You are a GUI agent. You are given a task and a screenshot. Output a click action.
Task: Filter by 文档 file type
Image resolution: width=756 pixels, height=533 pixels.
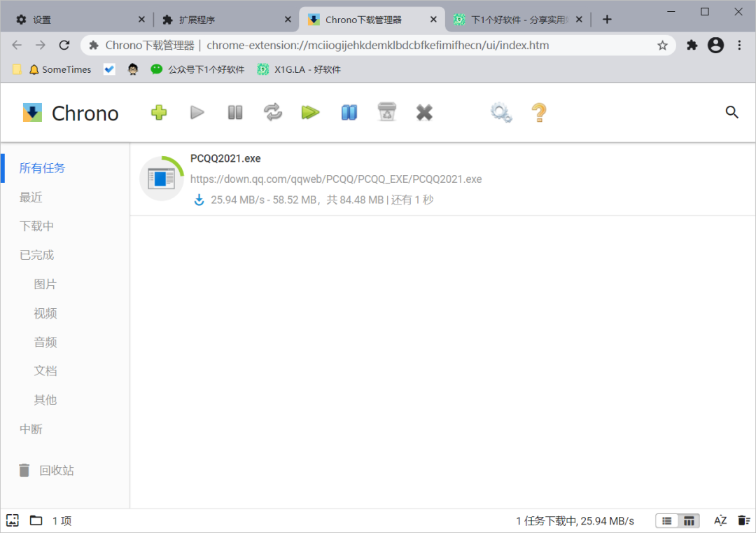point(45,371)
